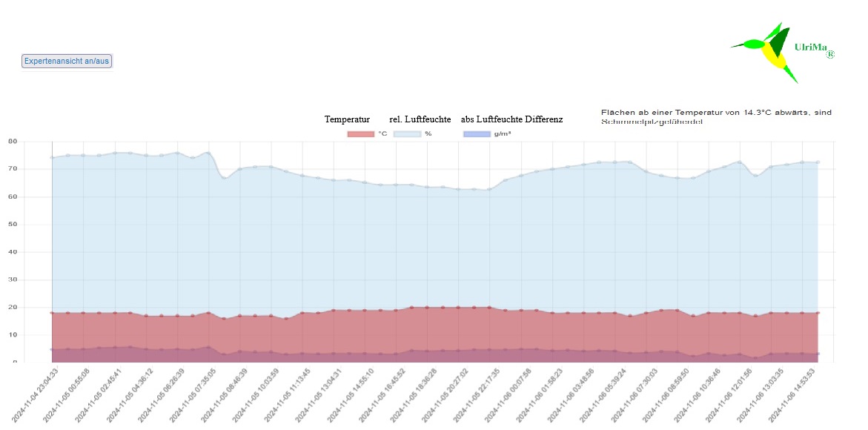Select the rel. Luftfeuchte legend heading
Image resolution: width=868 pixels, height=430 pixels.
(x=420, y=119)
